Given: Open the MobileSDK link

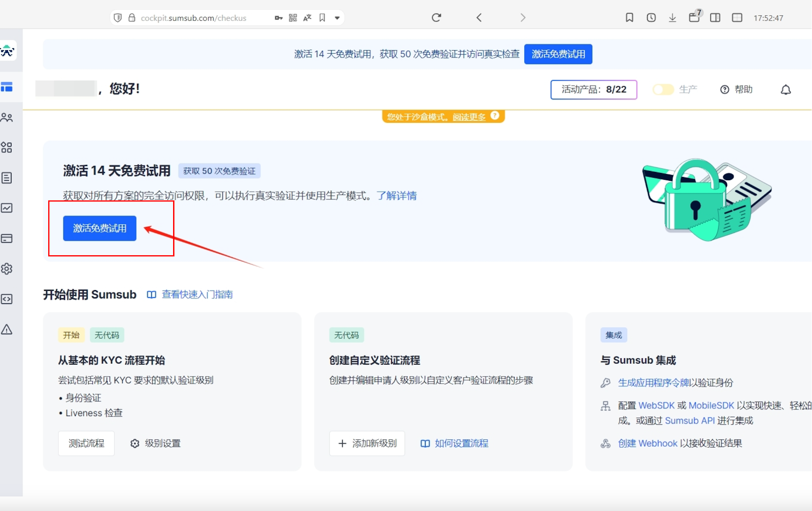Looking at the screenshot, I should [x=712, y=405].
